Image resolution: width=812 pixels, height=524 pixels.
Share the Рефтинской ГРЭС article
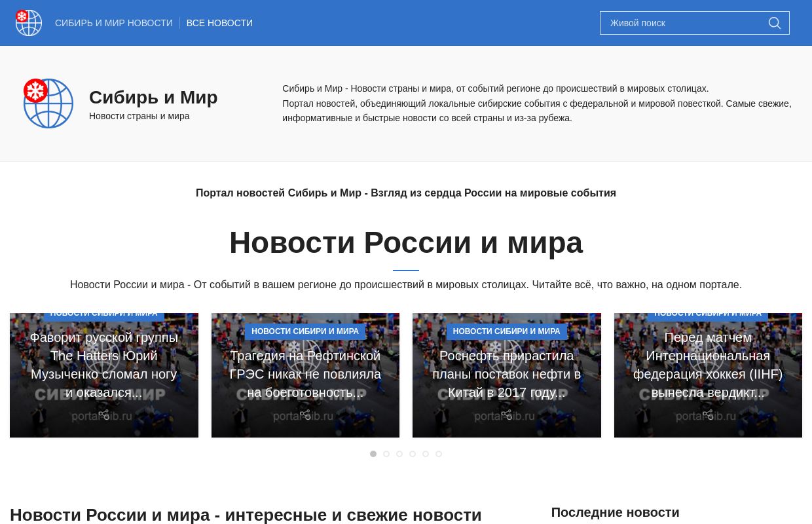(305, 415)
